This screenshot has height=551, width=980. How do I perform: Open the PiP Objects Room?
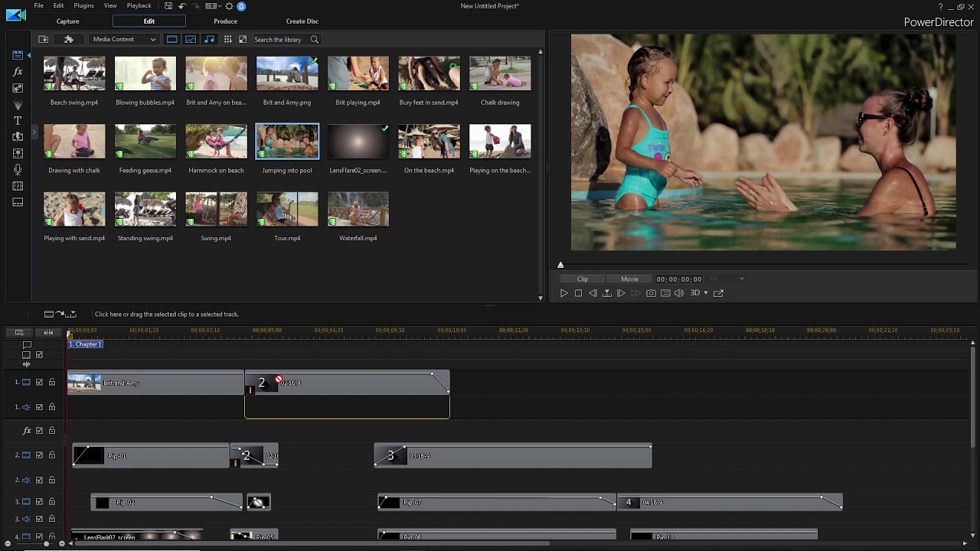[x=18, y=88]
